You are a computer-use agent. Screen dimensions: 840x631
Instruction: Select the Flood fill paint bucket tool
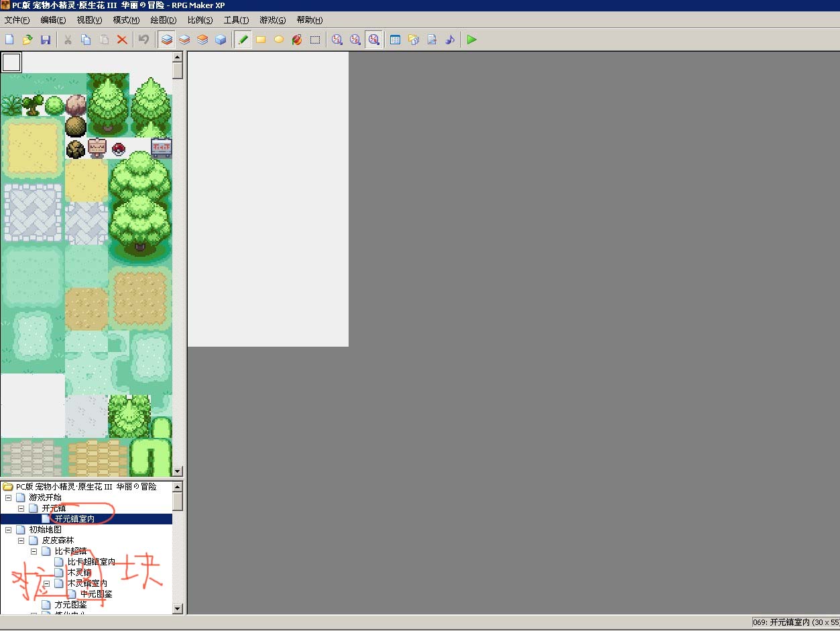(x=297, y=40)
